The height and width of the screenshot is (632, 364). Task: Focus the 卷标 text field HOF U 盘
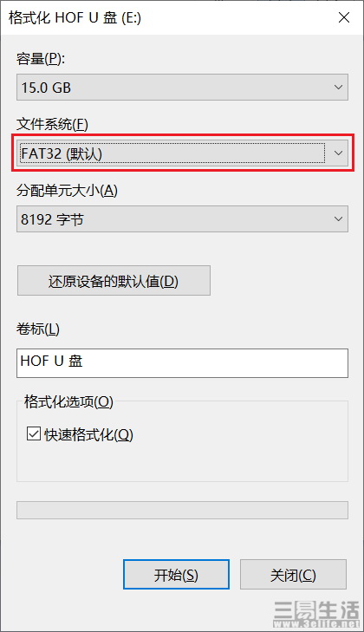point(182,363)
